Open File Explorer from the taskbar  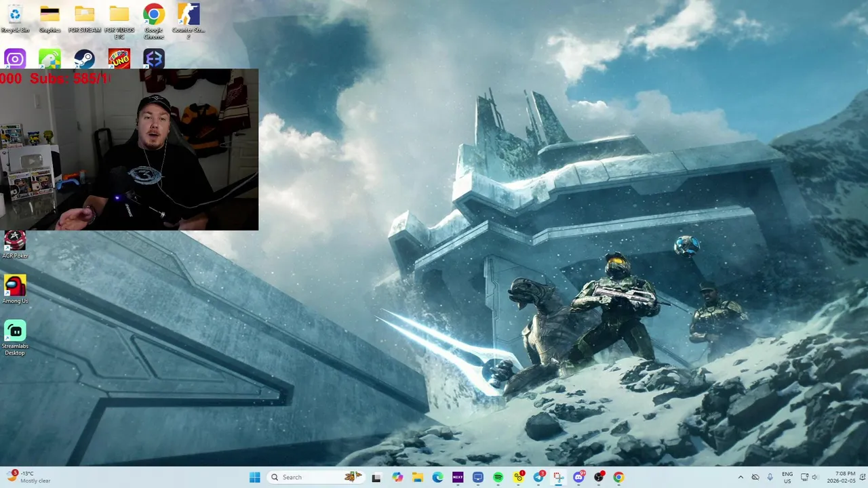pyautogui.click(x=418, y=477)
